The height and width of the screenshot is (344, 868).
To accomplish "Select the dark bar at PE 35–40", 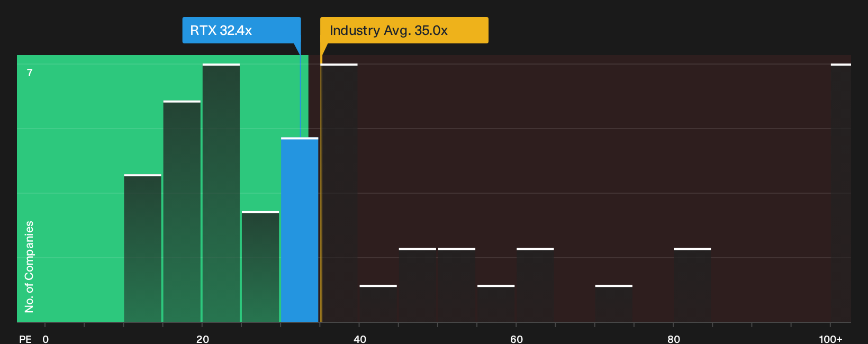I will click(339, 193).
